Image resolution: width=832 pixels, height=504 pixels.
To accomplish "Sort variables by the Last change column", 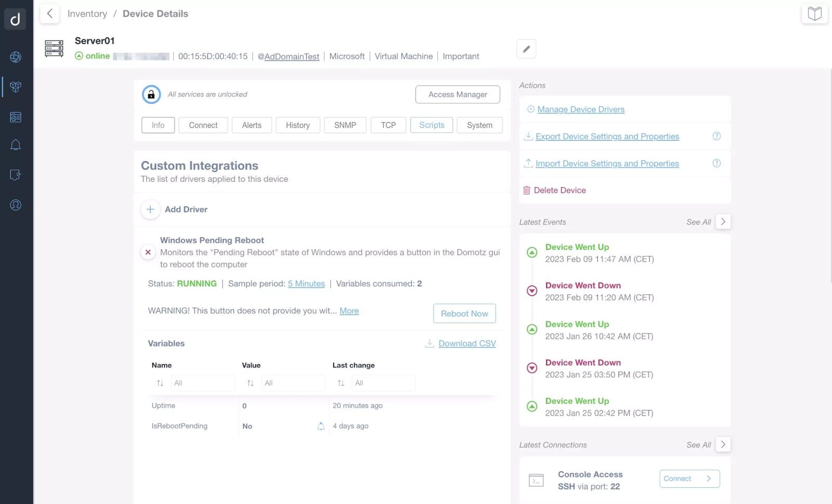I will [x=341, y=383].
